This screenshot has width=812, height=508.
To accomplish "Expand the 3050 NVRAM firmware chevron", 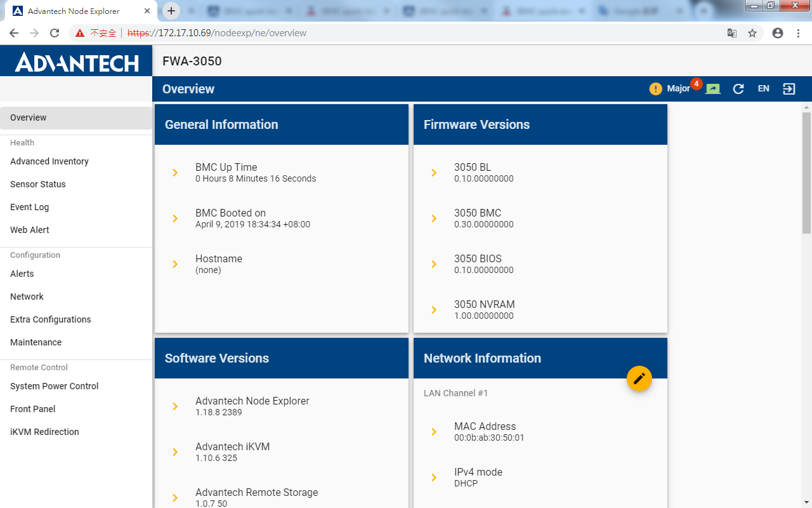I will tap(434, 310).
